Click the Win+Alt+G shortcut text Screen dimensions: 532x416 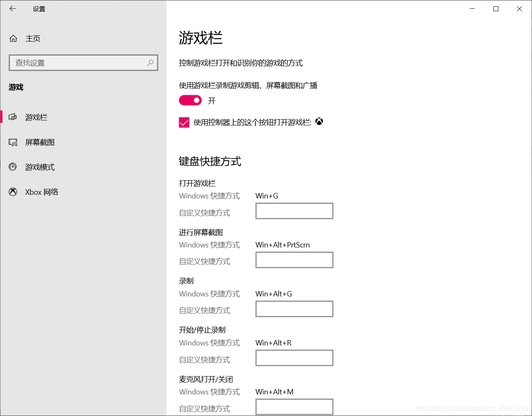click(274, 294)
